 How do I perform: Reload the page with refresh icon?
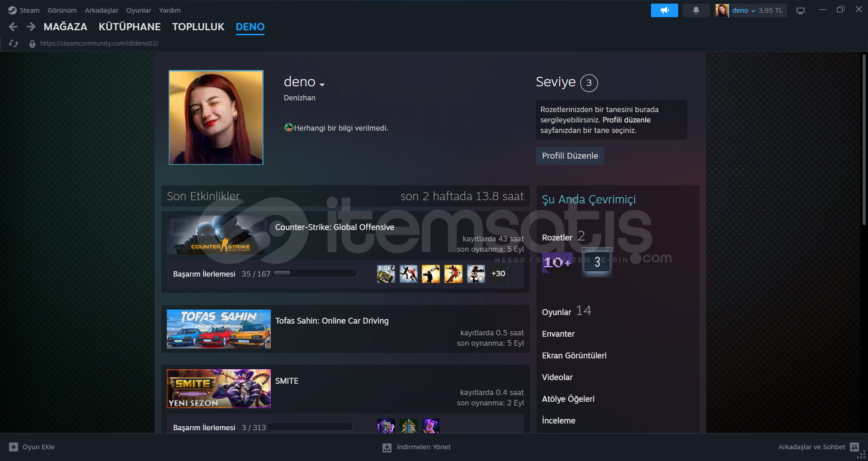14,43
